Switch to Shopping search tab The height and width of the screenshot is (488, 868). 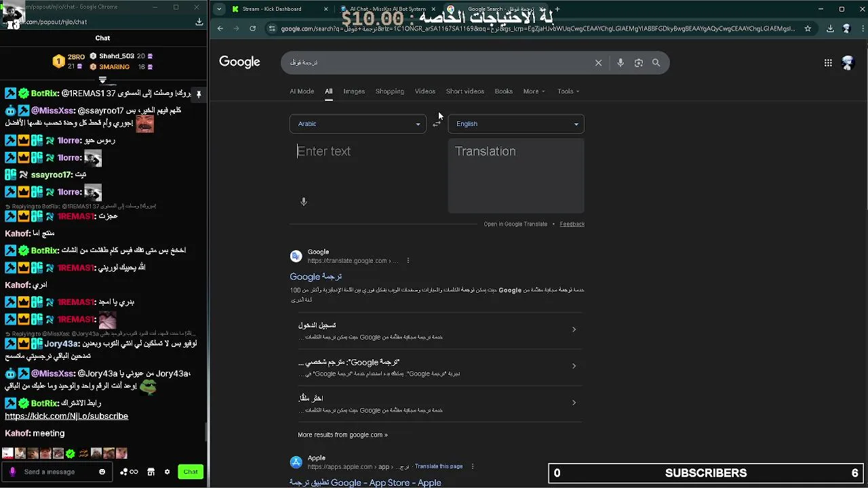(390, 91)
